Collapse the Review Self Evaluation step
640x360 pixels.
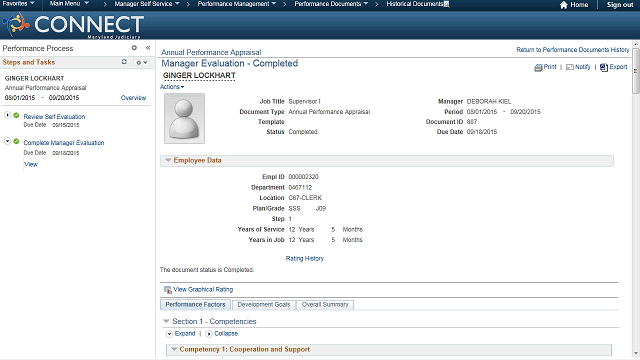point(7,116)
